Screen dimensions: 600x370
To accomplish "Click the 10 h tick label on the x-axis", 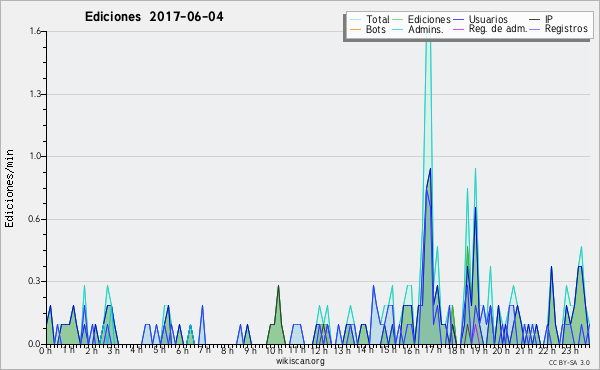I will coord(274,350).
